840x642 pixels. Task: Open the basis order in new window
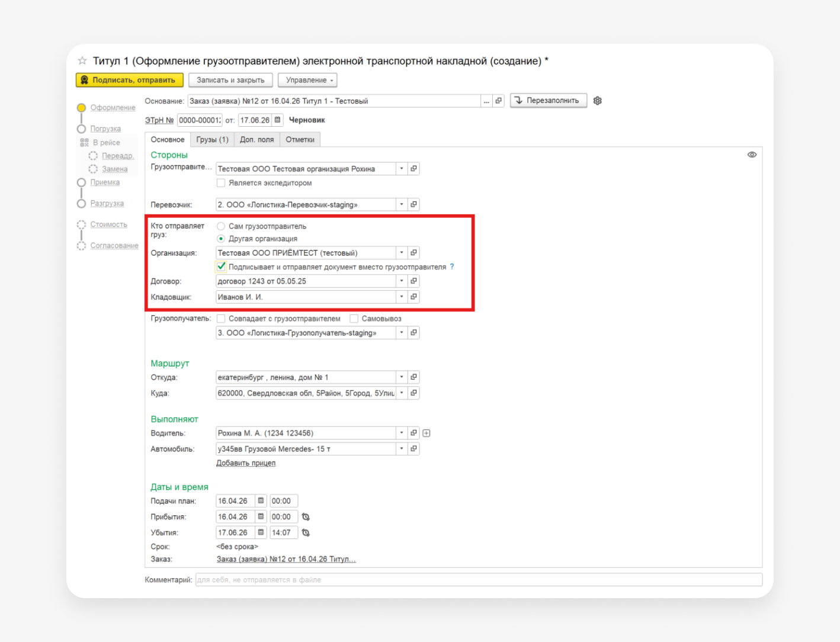coord(499,101)
